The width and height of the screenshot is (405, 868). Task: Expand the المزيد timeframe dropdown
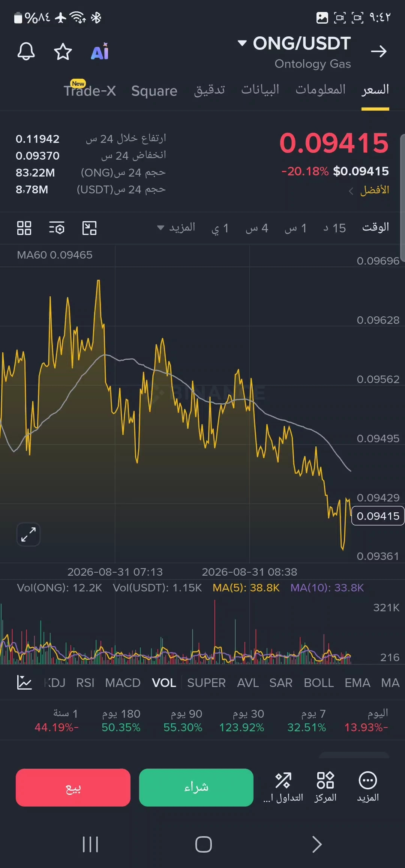tap(176, 227)
